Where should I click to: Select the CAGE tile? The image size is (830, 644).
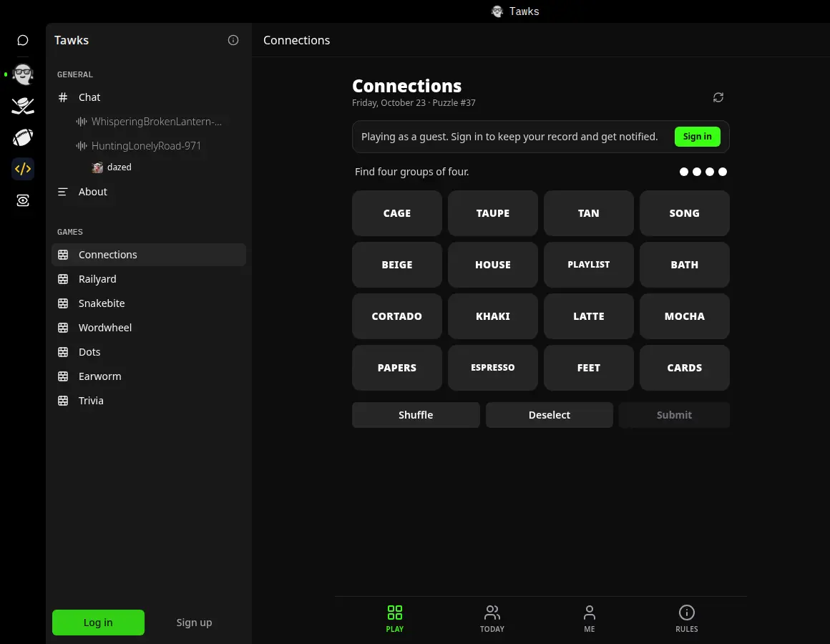point(397,213)
